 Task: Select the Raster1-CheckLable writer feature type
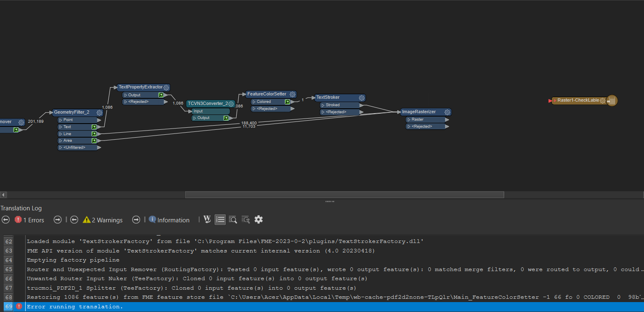pos(578,100)
